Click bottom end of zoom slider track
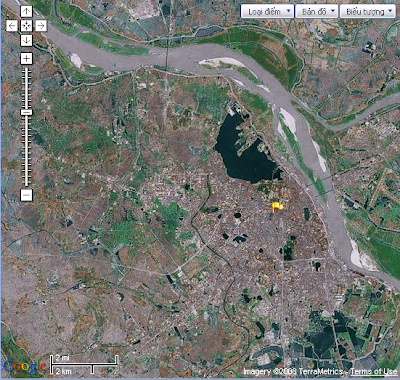400x380 pixels. [26, 184]
